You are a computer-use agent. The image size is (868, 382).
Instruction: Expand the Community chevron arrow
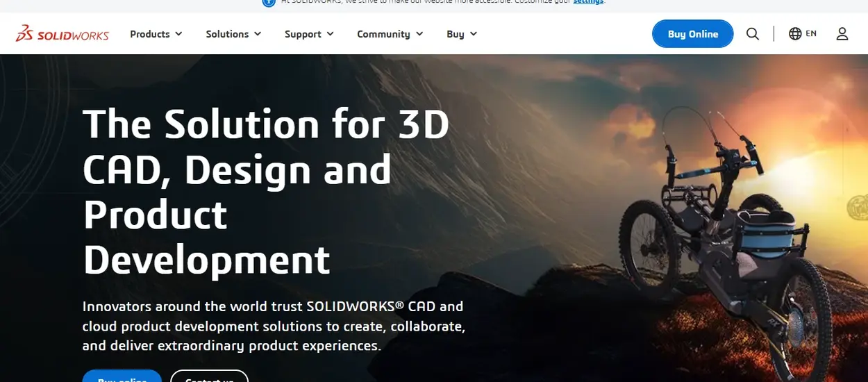419,34
